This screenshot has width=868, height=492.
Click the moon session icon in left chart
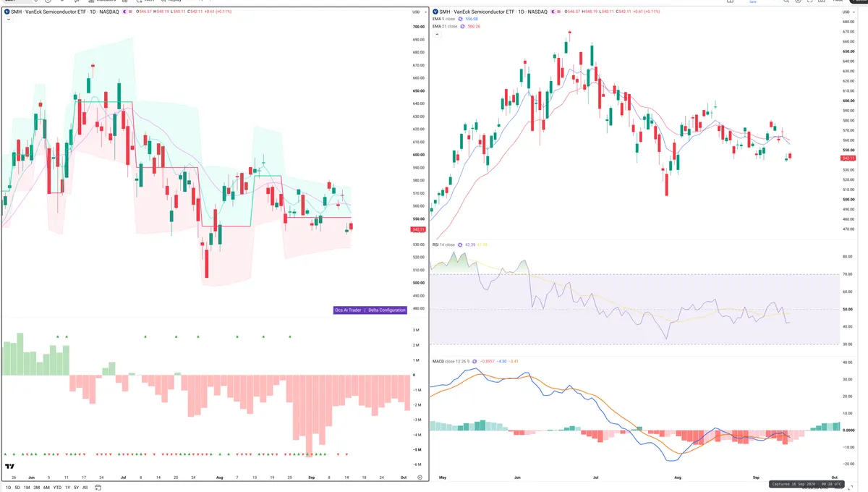coord(125,12)
